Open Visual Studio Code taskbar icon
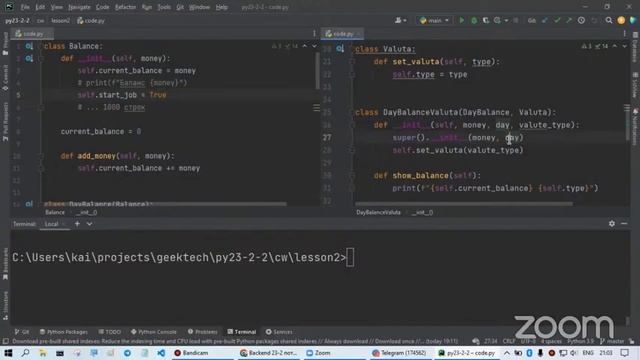The height and width of the screenshot is (360, 640). [161, 353]
